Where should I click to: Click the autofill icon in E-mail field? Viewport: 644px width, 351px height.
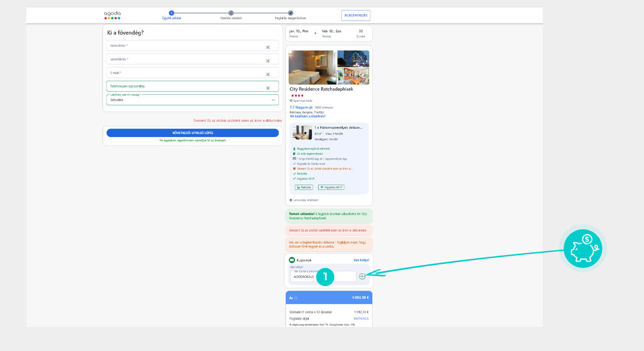(x=268, y=74)
